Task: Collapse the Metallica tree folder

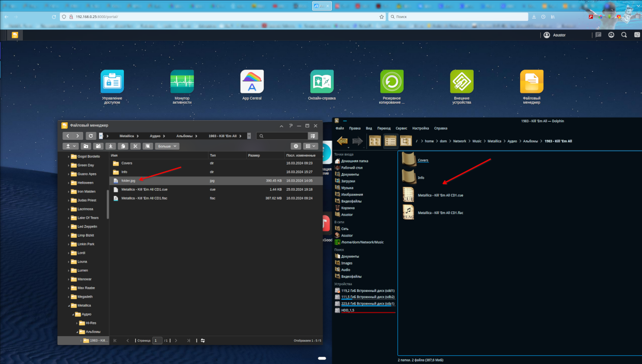Action: click(x=69, y=305)
